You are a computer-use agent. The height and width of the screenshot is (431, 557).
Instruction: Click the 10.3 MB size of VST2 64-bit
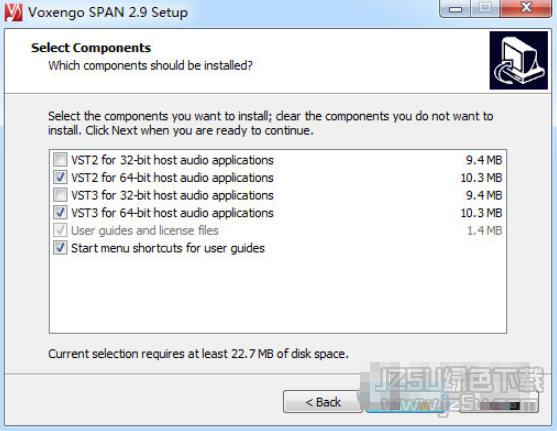481,178
